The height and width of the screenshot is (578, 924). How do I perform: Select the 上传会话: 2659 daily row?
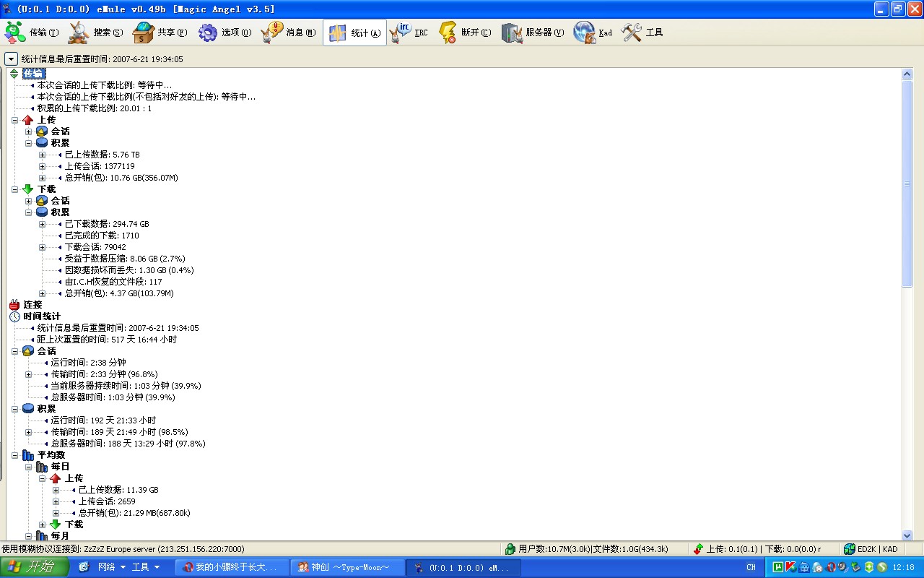(107, 501)
